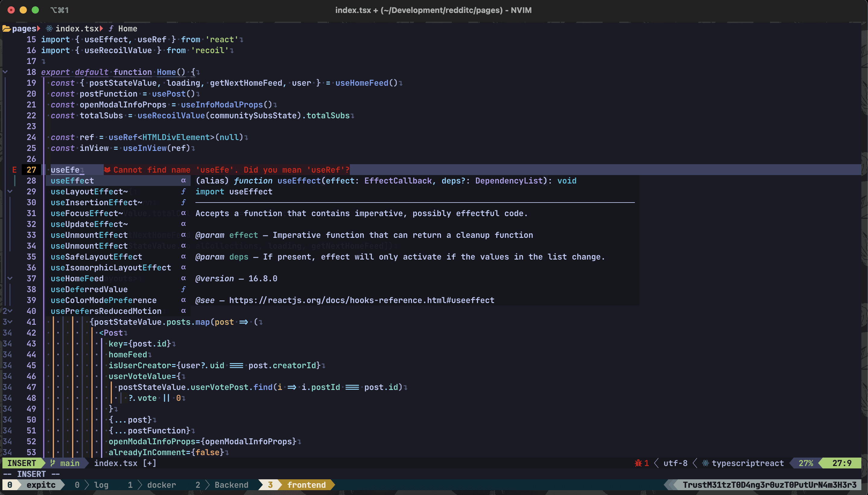Collapse the fold at line 37
The height and width of the screenshot is (495, 868).
10,278
